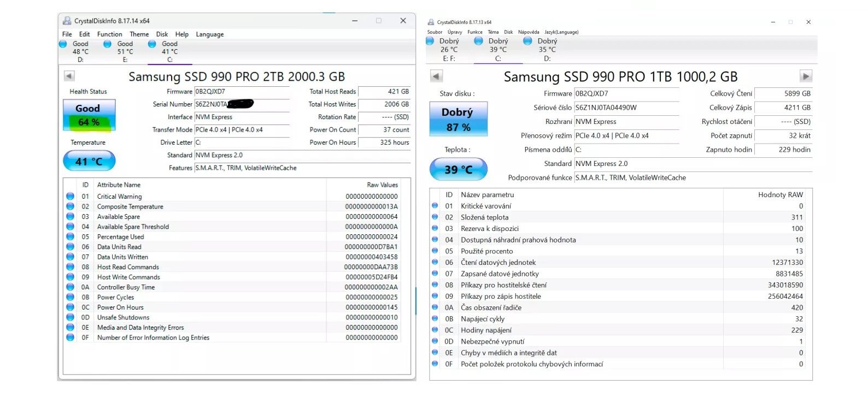This screenshot has width=868, height=397.
Task: Click the Good 64 % health status button
Action: click(x=88, y=115)
